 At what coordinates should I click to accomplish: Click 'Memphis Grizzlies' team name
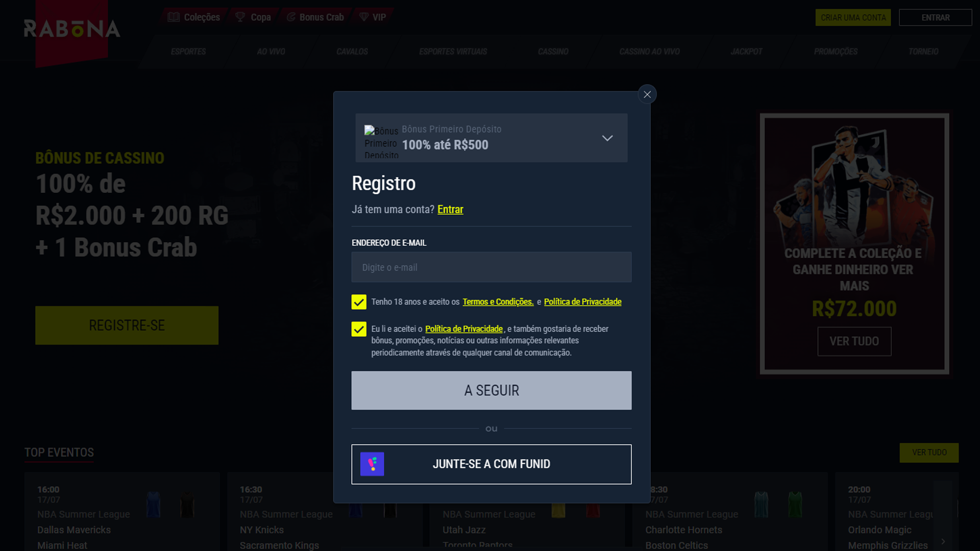pyautogui.click(x=888, y=545)
